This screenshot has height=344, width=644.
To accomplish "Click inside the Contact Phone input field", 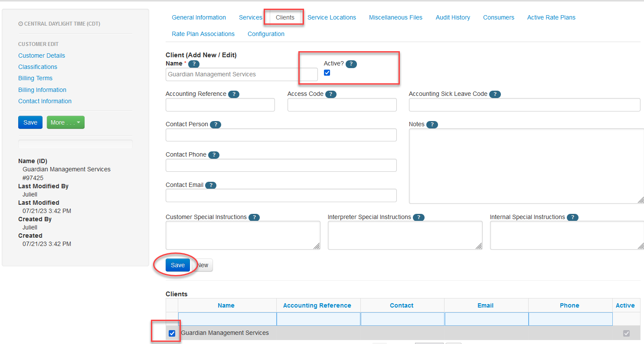I will click(281, 165).
